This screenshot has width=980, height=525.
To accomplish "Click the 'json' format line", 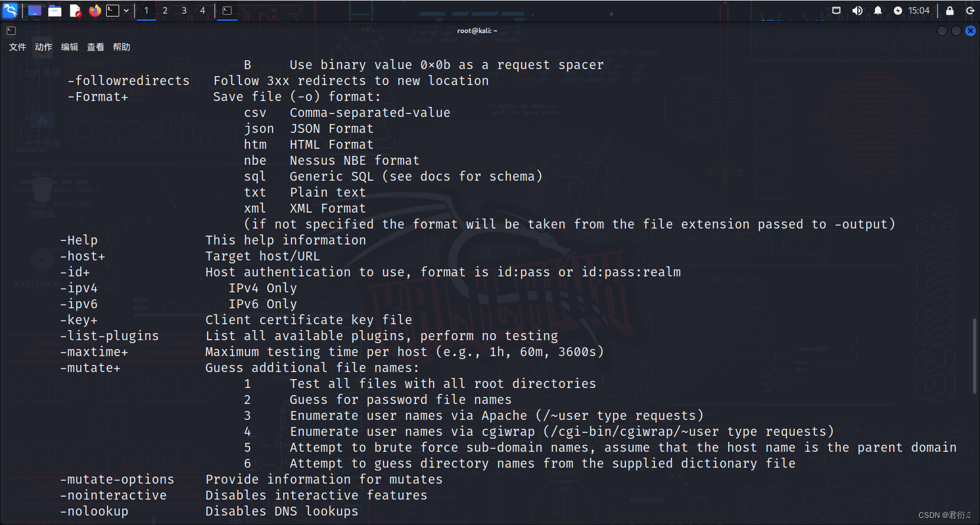I will coord(309,129).
